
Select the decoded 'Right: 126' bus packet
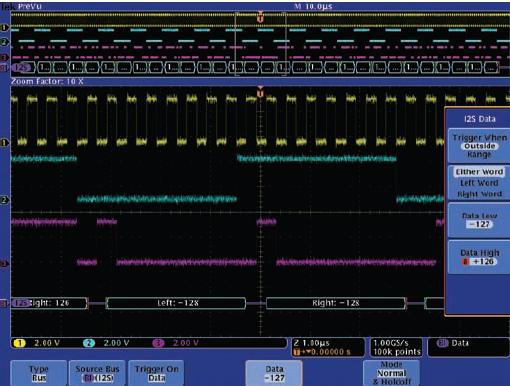[50, 303]
